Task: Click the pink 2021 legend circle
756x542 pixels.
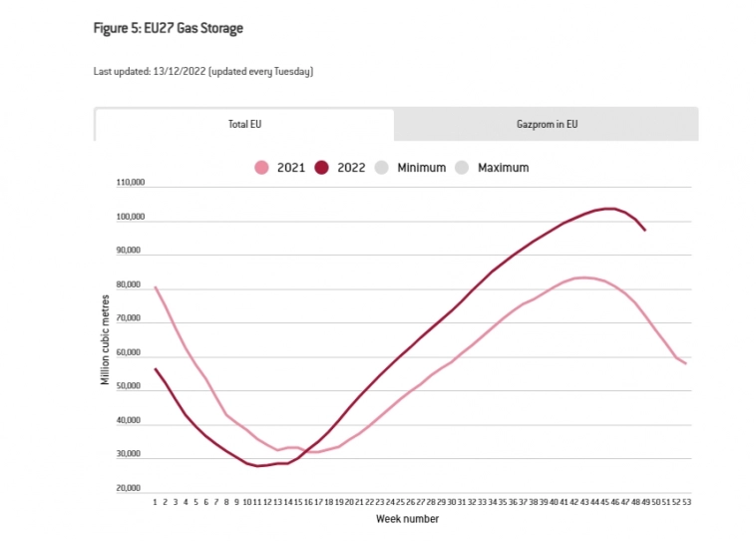Action: click(262, 168)
